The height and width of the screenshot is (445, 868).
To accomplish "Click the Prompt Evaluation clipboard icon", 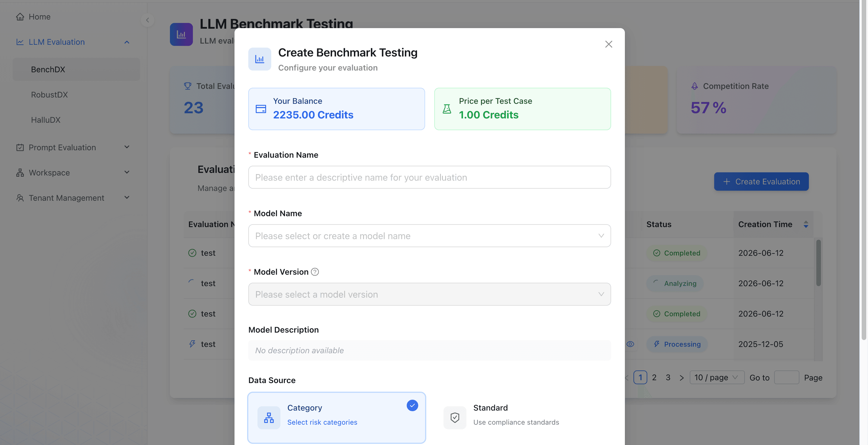I will point(20,147).
